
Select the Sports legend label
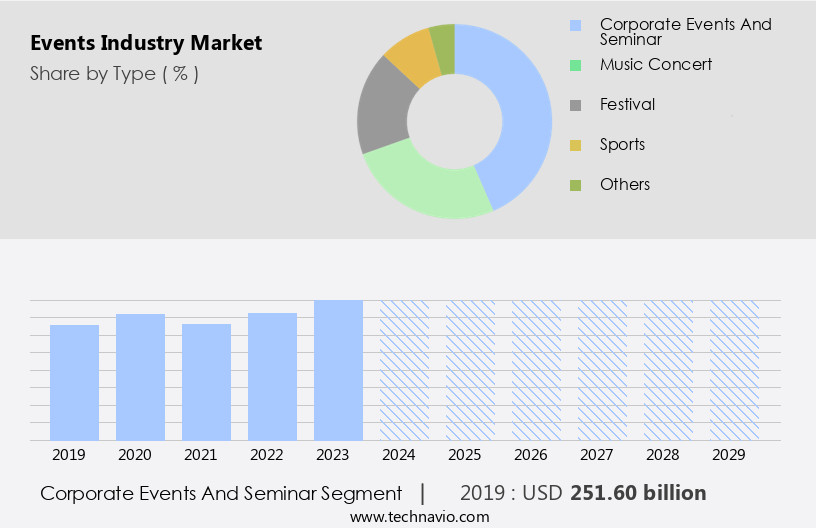pos(622,145)
